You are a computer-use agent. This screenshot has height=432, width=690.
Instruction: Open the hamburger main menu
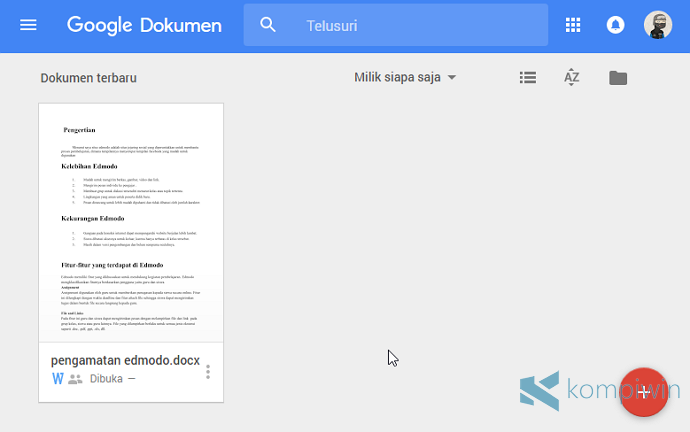coord(28,25)
